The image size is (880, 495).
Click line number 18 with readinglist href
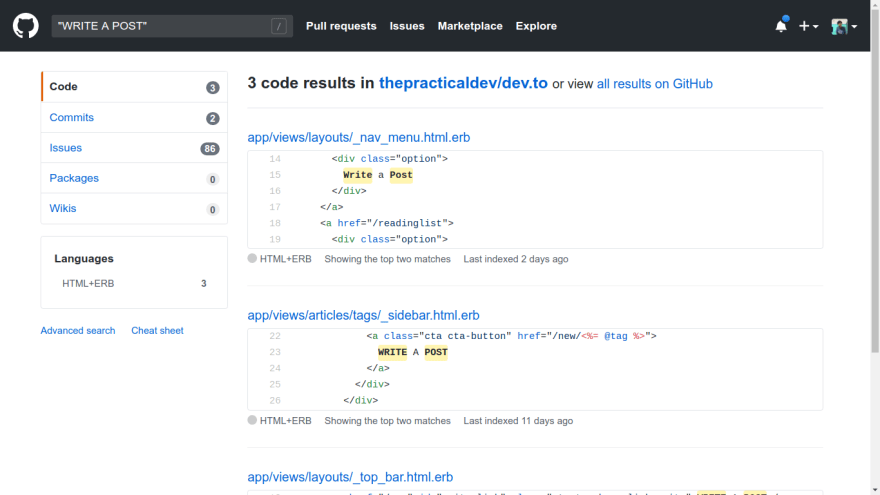click(274, 223)
